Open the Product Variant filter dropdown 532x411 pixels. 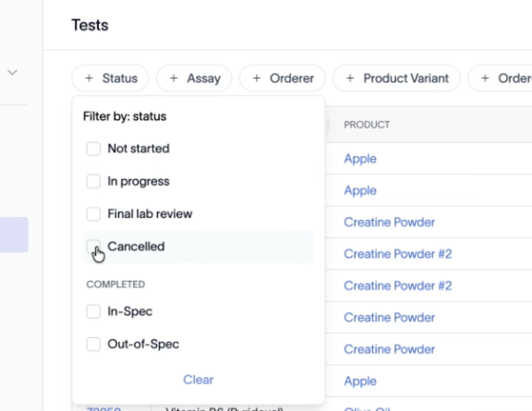tap(397, 78)
